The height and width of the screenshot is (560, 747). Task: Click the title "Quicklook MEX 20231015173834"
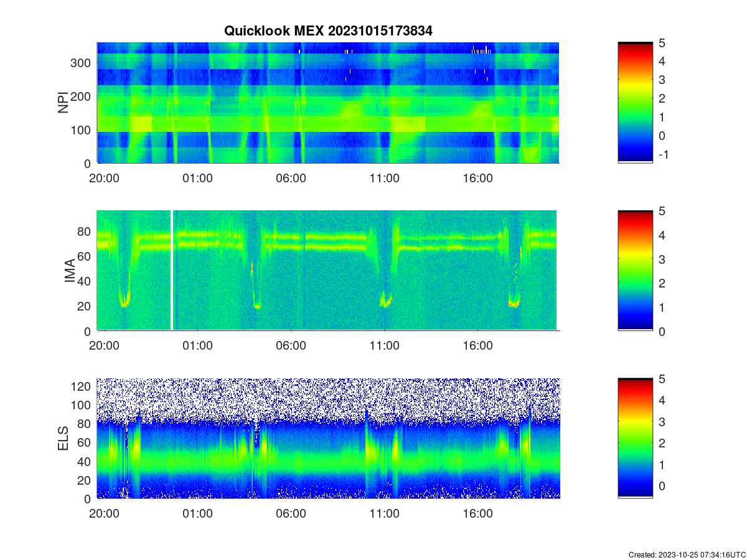coord(328,30)
